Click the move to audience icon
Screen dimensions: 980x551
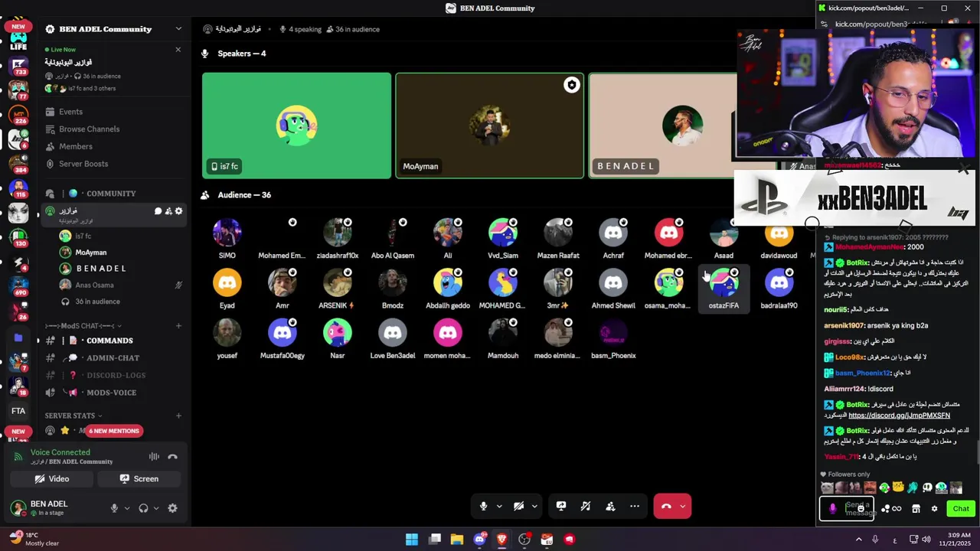point(610,506)
